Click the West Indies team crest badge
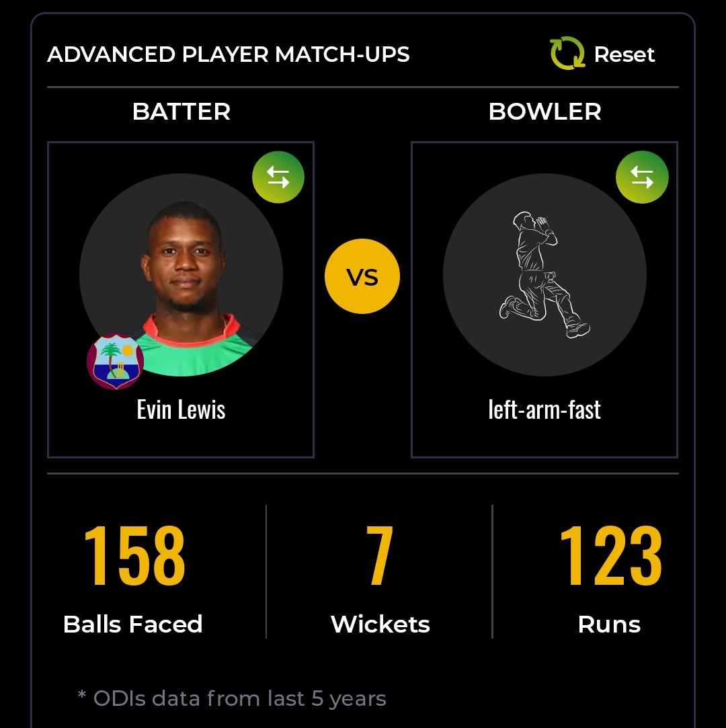The image size is (726, 728). [115, 362]
